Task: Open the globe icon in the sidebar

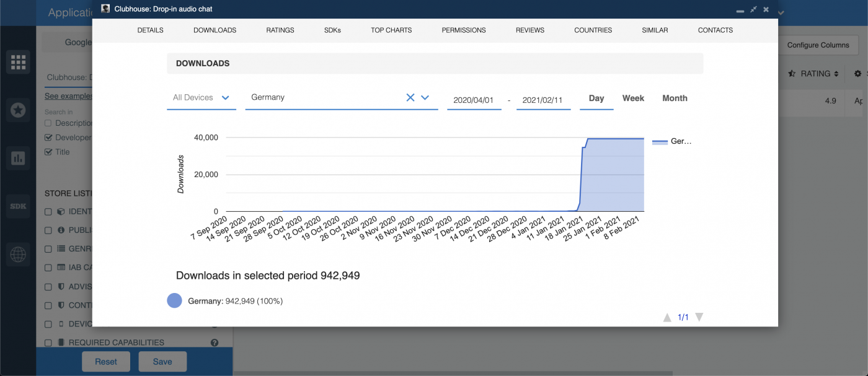Action: (18, 254)
